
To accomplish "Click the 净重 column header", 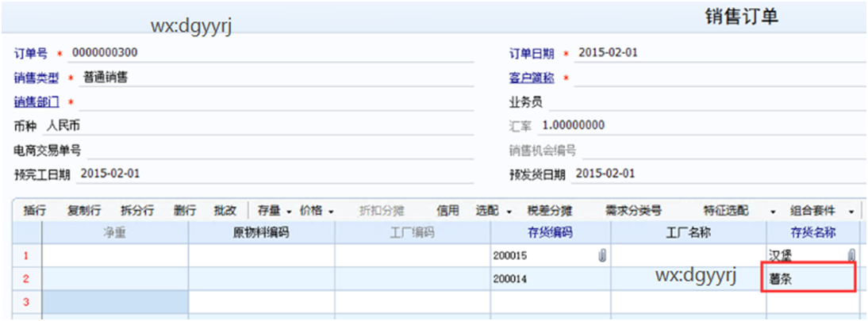I will click(115, 233).
